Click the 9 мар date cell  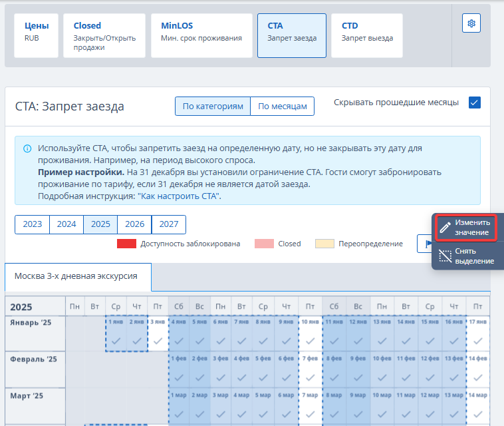point(358,406)
